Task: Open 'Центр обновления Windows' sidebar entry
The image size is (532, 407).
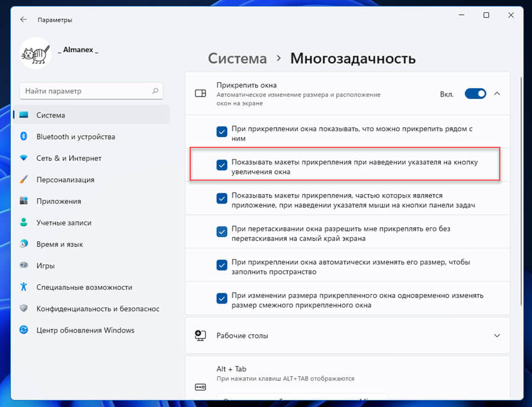Action: (92, 330)
